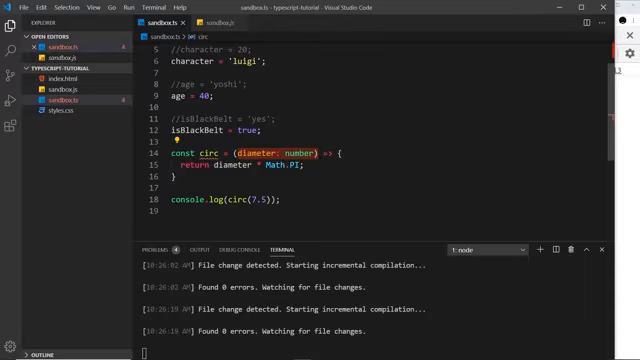This screenshot has height=360, width=640.
Task: Open the Selection menu
Action: click(67, 7)
